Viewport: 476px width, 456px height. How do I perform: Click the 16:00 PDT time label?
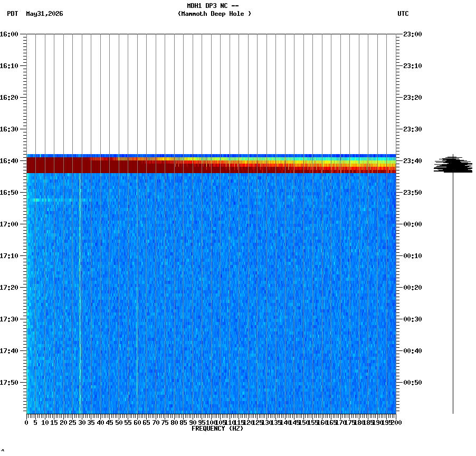click(x=9, y=34)
